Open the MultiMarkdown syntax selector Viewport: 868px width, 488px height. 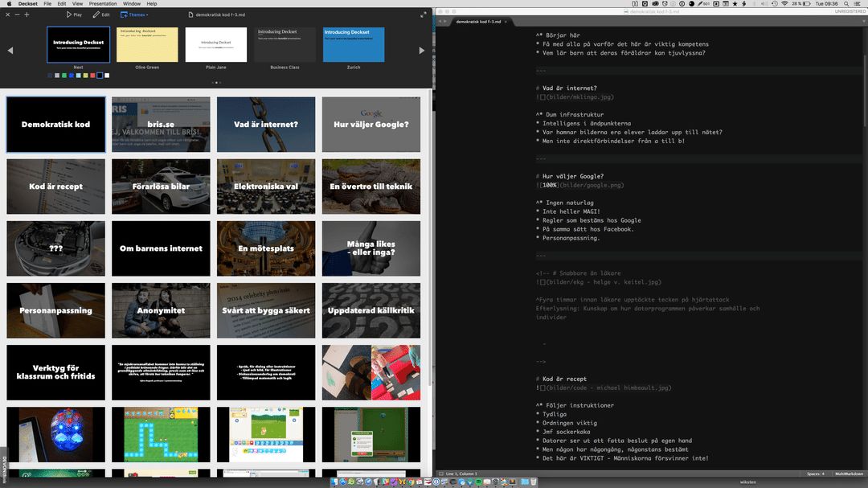849,474
